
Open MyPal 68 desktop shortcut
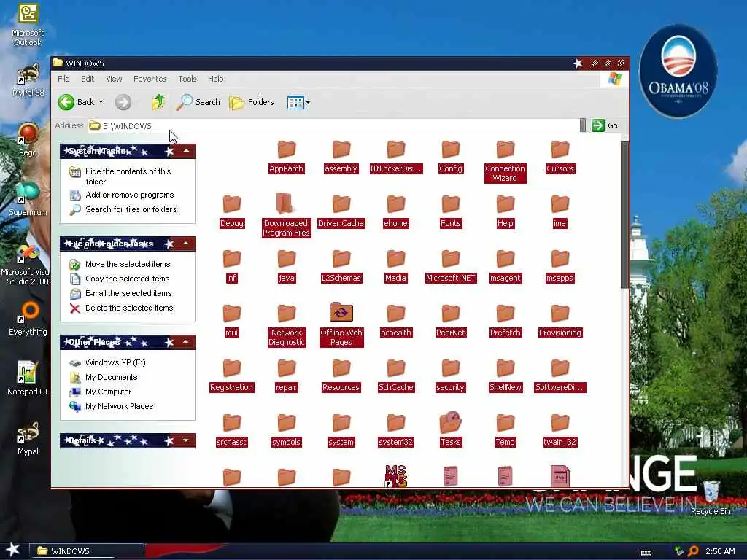pyautogui.click(x=28, y=80)
